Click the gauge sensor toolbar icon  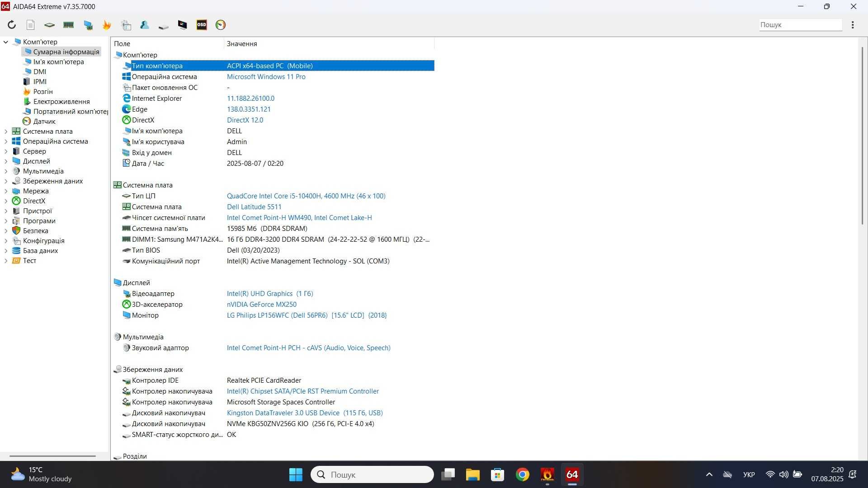pos(221,25)
